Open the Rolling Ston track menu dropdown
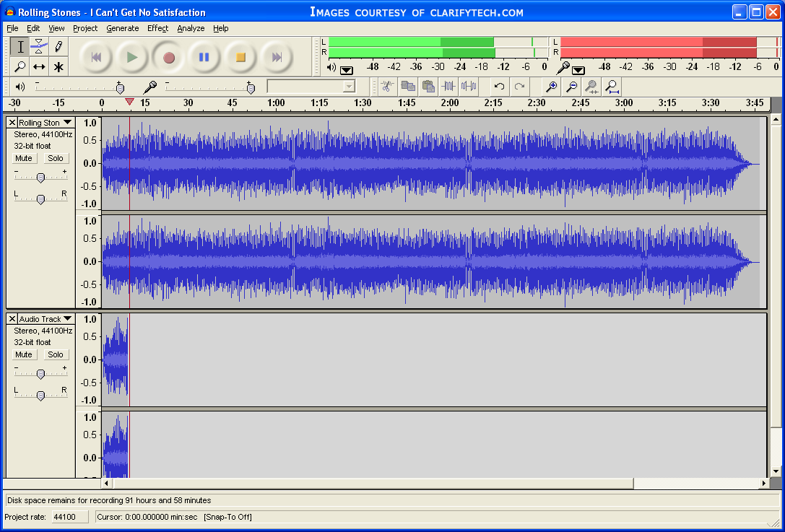 (x=68, y=123)
